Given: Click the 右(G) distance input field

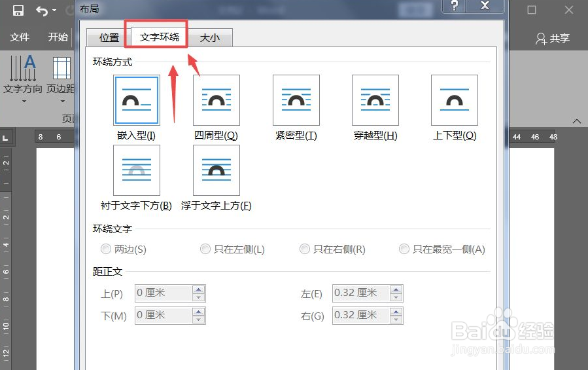Looking at the screenshot, I should pos(361,316).
